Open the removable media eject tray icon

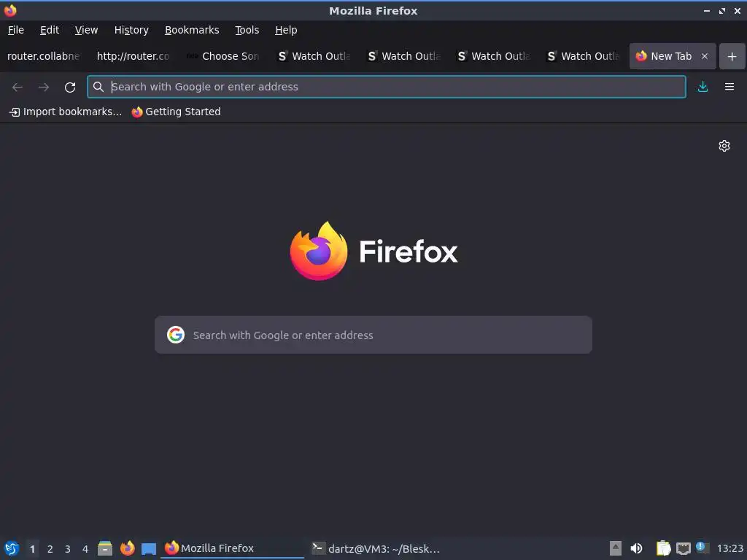click(x=616, y=548)
